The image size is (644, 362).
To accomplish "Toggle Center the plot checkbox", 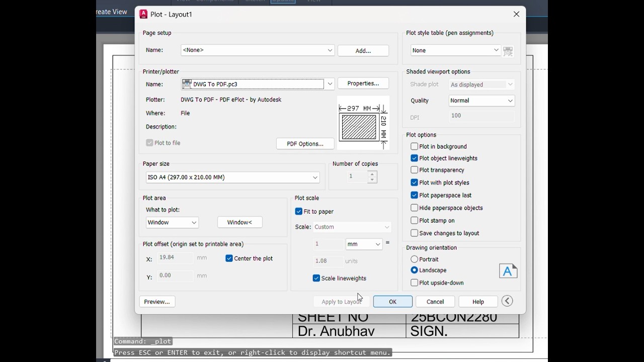I will [x=229, y=258].
